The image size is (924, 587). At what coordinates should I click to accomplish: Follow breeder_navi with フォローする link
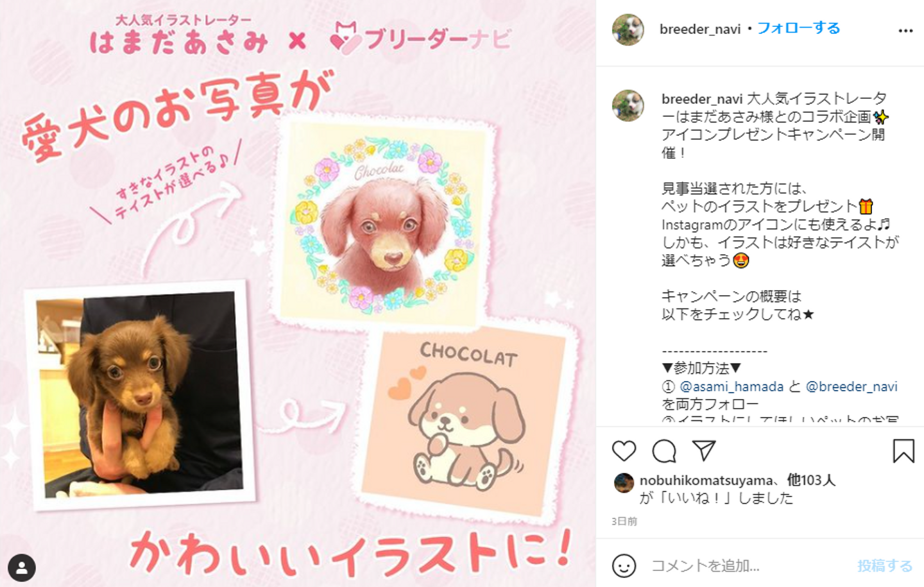point(798,28)
